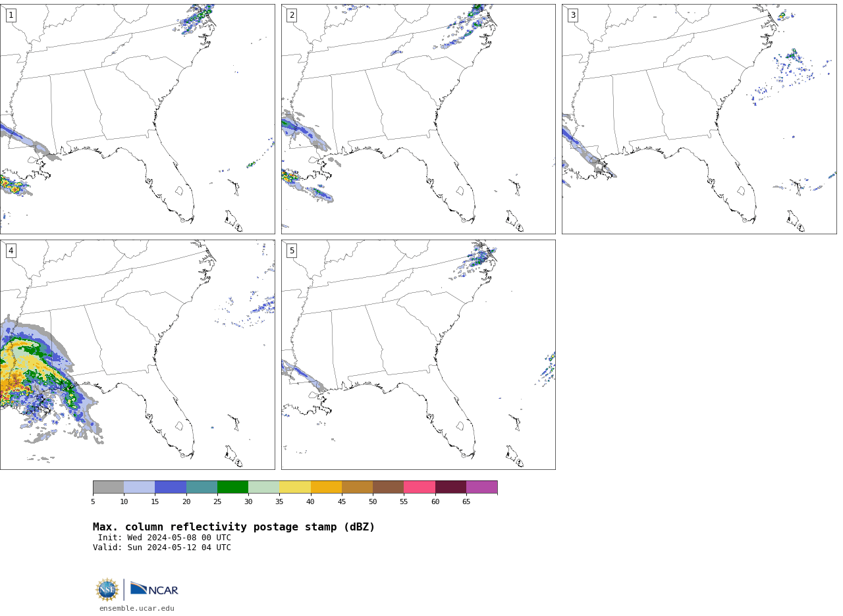Click the numbered label 4 box
The width and height of the screenshot is (843, 616).
click(x=11, y=251)
